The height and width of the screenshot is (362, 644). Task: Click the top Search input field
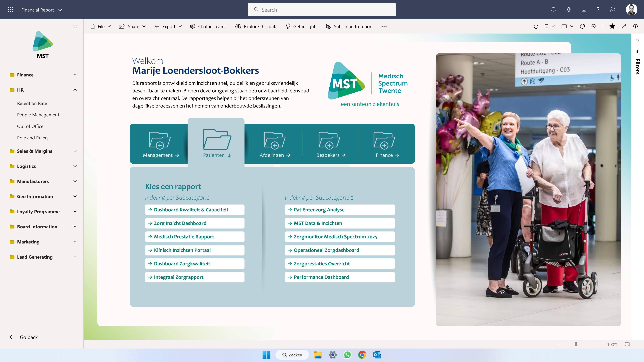click(322, 10)
